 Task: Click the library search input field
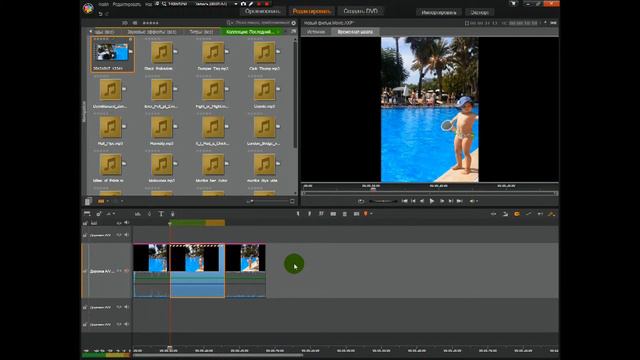tap(259, 23)
